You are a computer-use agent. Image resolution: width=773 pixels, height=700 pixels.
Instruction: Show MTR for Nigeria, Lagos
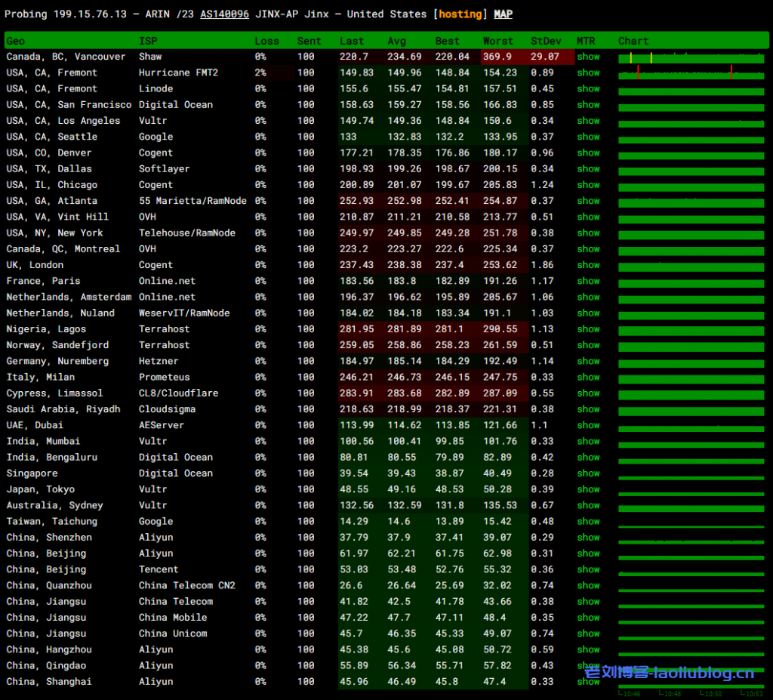point(588,329)
